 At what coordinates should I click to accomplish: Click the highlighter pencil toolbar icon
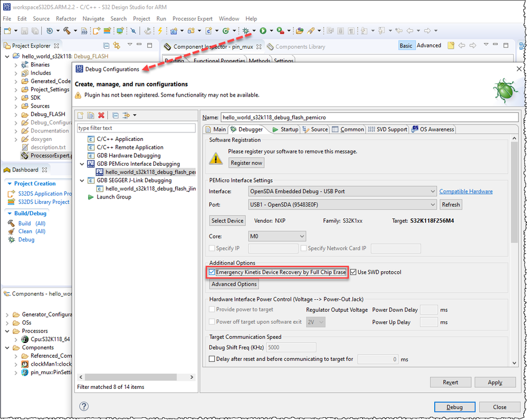(x=311, y=31)
